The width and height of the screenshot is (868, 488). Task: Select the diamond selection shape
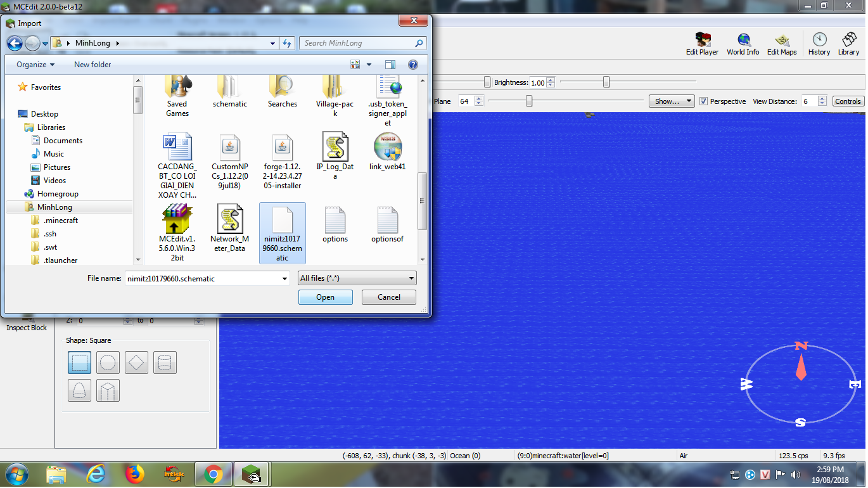pyautogui.click(x=136, y=363)
